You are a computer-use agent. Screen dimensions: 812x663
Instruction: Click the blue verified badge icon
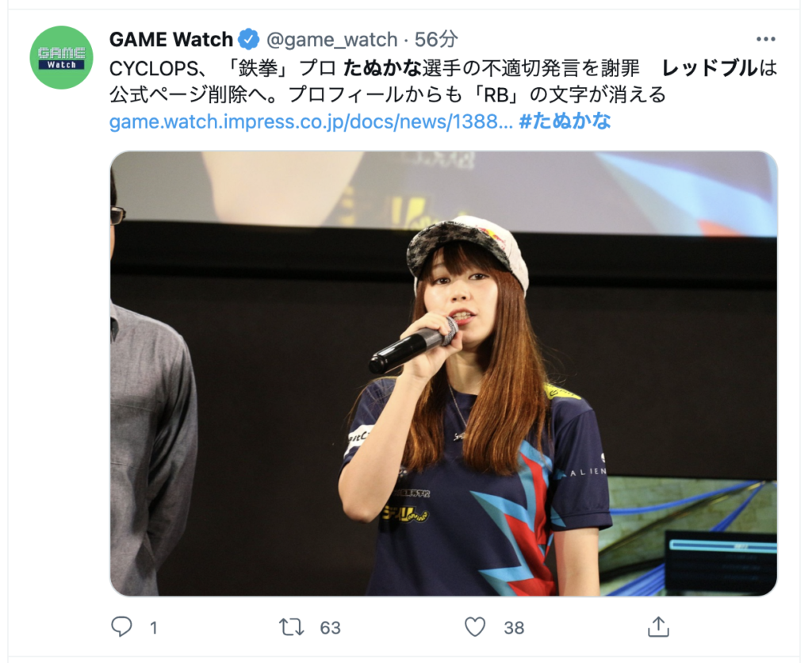point(248,40)
